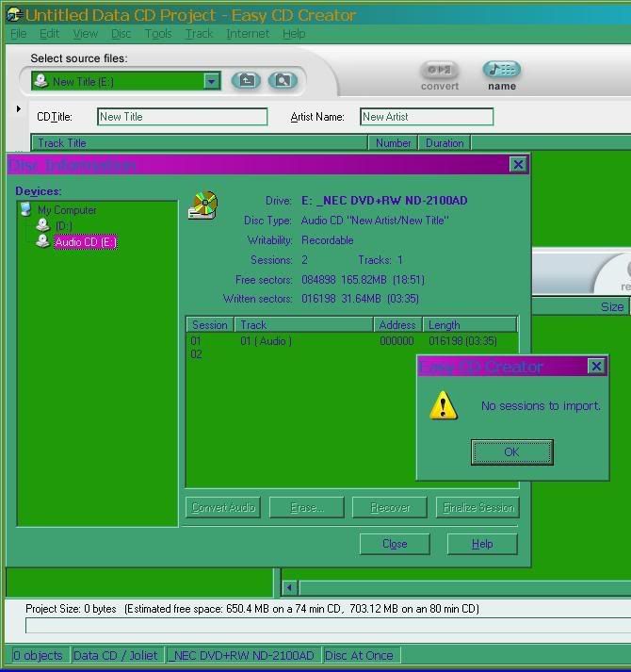Click the drive icon in source files combo
The height and width of the screenshot is (672, 631).
pos(41,80)
